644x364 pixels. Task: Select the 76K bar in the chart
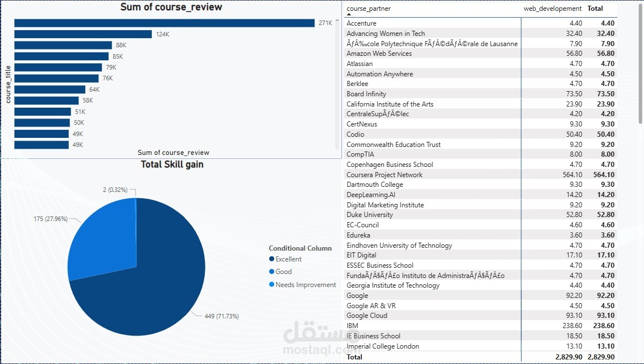pyautogui.click(x=56, y=78)
